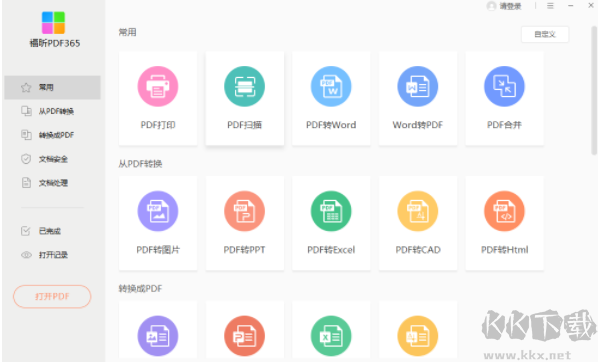Launch Word转PDF converter
The height and width of the screenshot is (362, 598).
[x=418, y=98]
